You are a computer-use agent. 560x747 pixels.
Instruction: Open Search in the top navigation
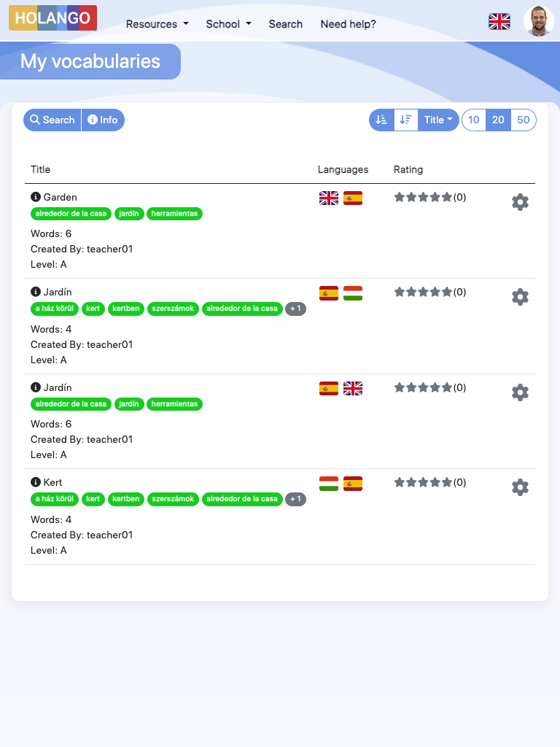point(285,24)
